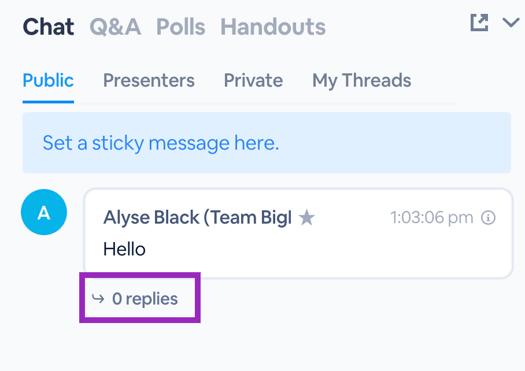Pop out the chat panel

coord(479,23)
